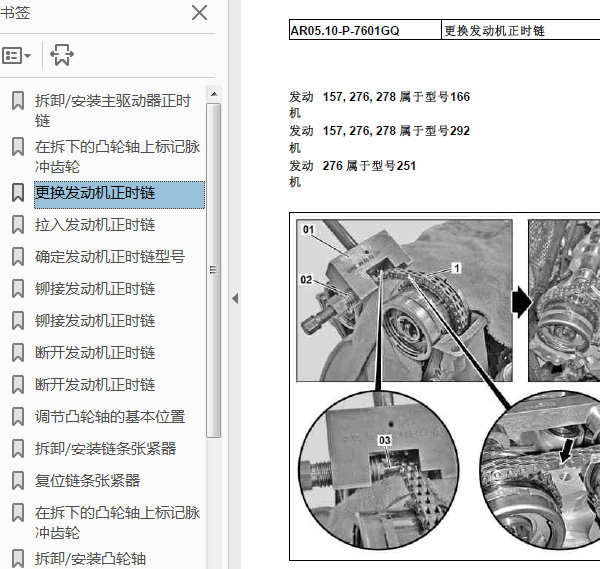This screenshot has width=600, height=569.
Task: Close the 书签 bookmarks panel
Action: (199, 13)
